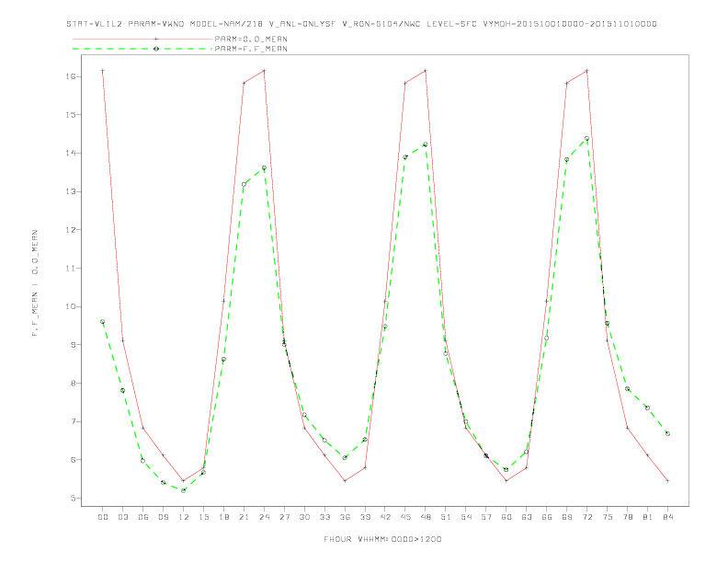Screen dimensions: 728x563
Task: Click x-axis forecast hour label 42
Action: click(x=385, y=517)
